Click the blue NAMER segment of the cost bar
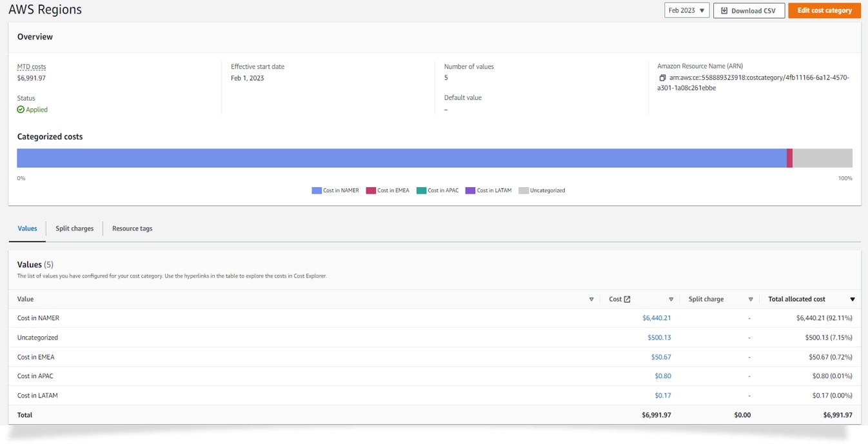The width and height of the screenshot is (868, 446). click(x=402, y=158)
